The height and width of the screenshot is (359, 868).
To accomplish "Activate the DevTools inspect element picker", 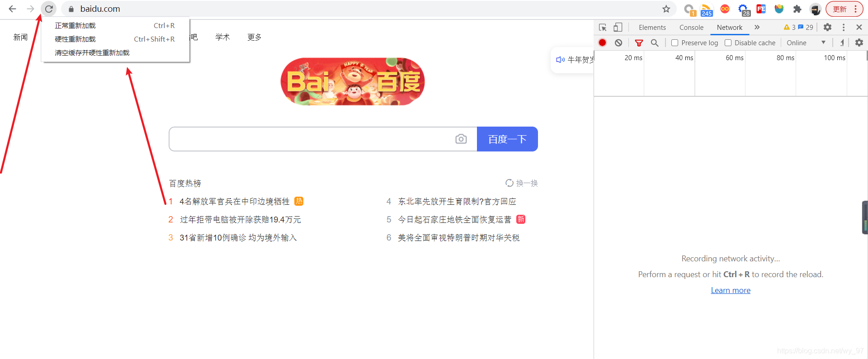I will pyautogui.click(x=603, y=28).
